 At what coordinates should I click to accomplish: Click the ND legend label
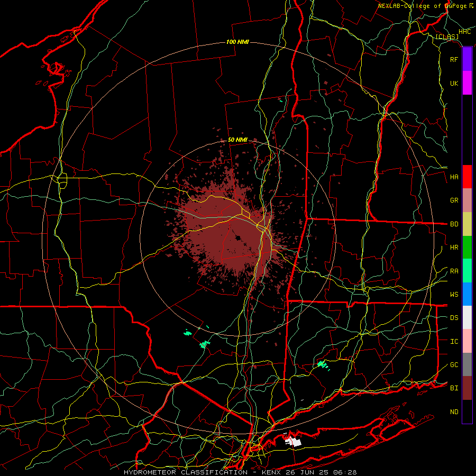click(454, 412)
